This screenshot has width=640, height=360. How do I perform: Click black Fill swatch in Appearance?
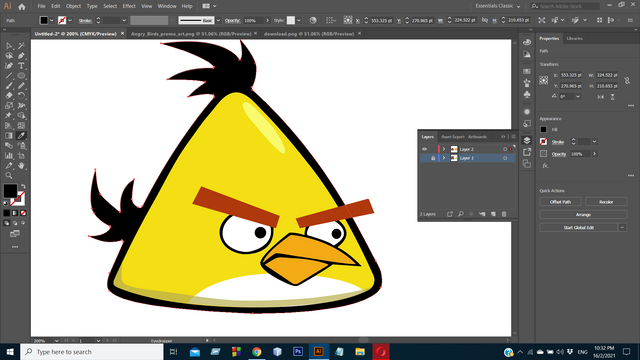click(543, 129)
